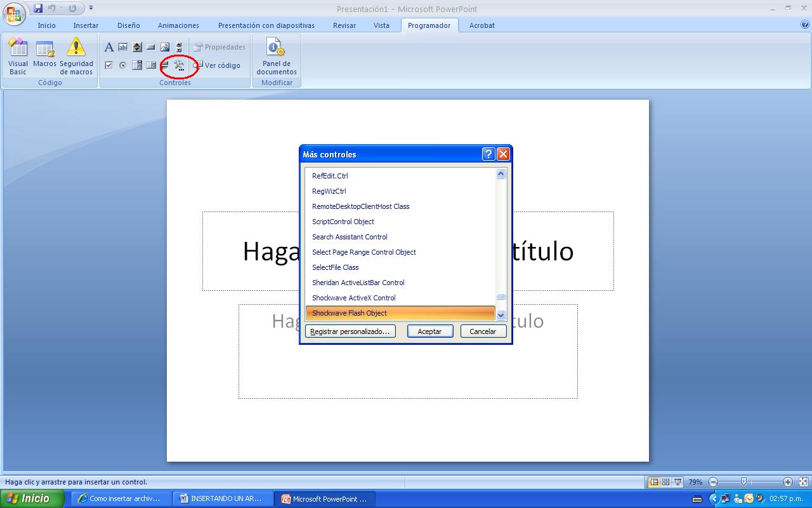Insert a Toggle Button control
The width and height of the screenshot is (812, 508).
164,65
